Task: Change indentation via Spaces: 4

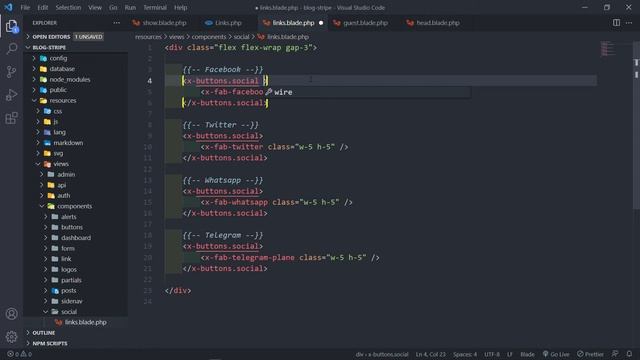Action: pyautogui.click(x=464, y=354)
